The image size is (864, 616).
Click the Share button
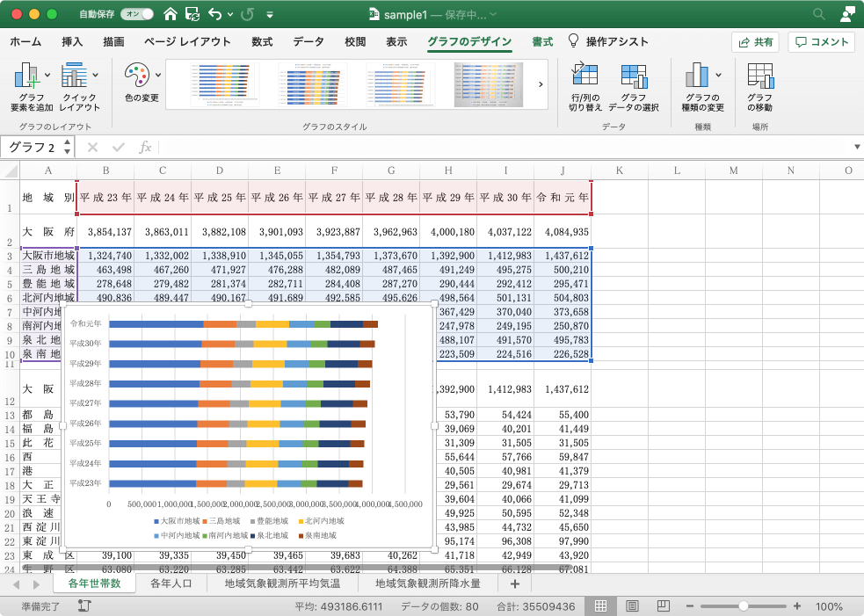click(x=755, y=42)
